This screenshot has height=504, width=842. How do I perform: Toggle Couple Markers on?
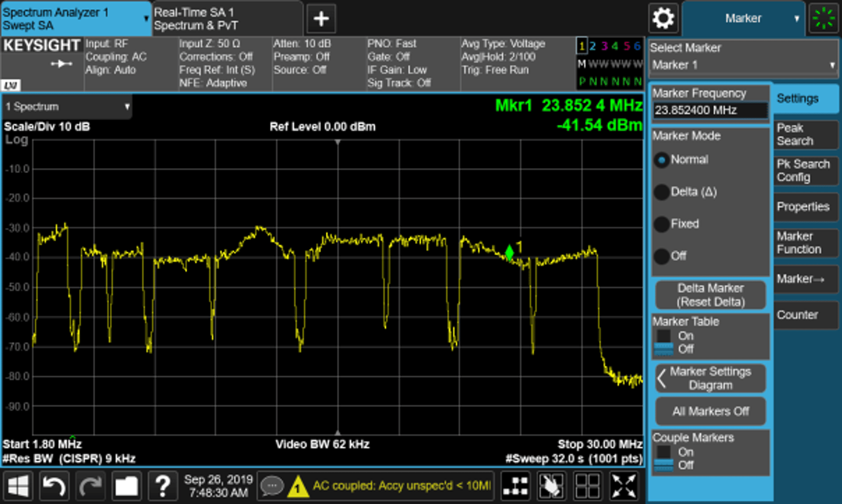pyautogui.click(x=664, y=452)
